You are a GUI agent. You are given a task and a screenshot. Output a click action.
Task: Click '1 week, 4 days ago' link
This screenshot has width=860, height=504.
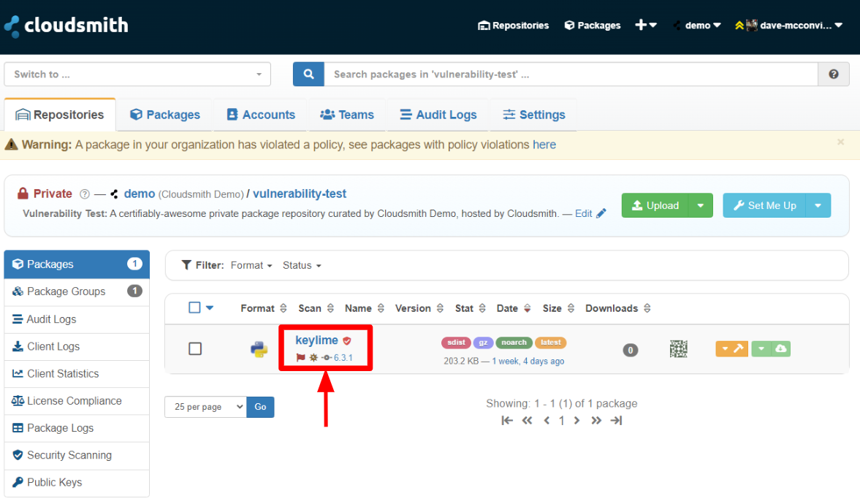[x=528, y=361]
